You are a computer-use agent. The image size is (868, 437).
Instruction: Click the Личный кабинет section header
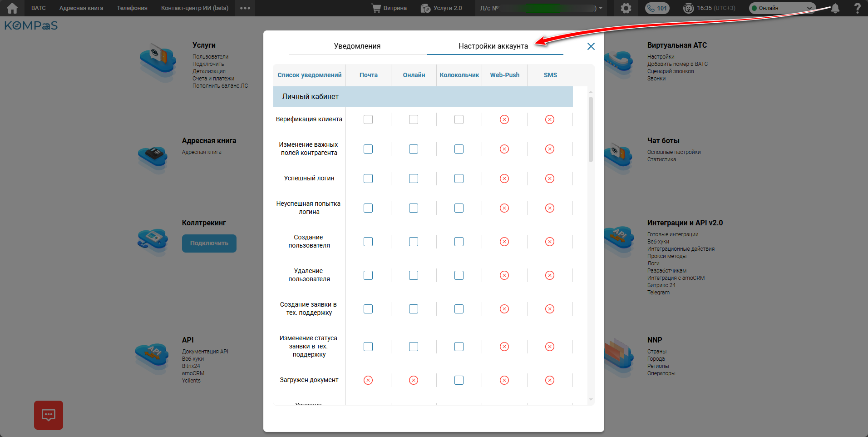click(x=423, y=97)
